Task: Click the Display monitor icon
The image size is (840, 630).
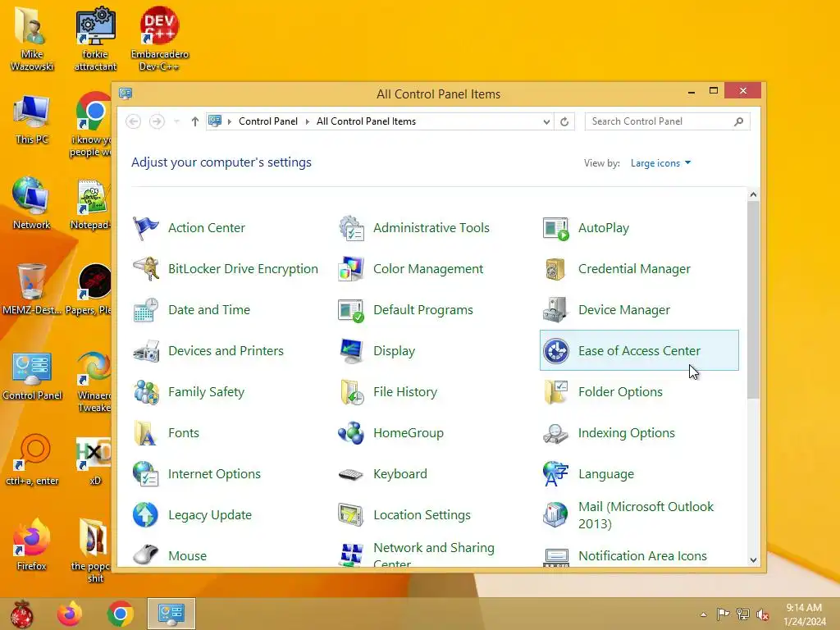Action: point(351,351)
